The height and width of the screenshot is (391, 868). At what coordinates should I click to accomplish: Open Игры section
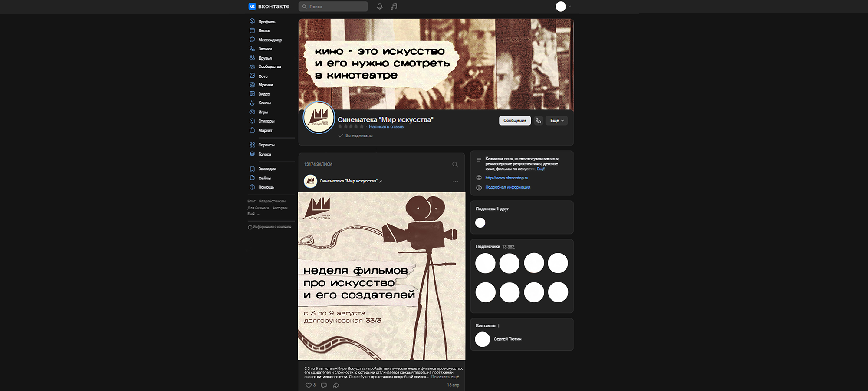(259, 112)
